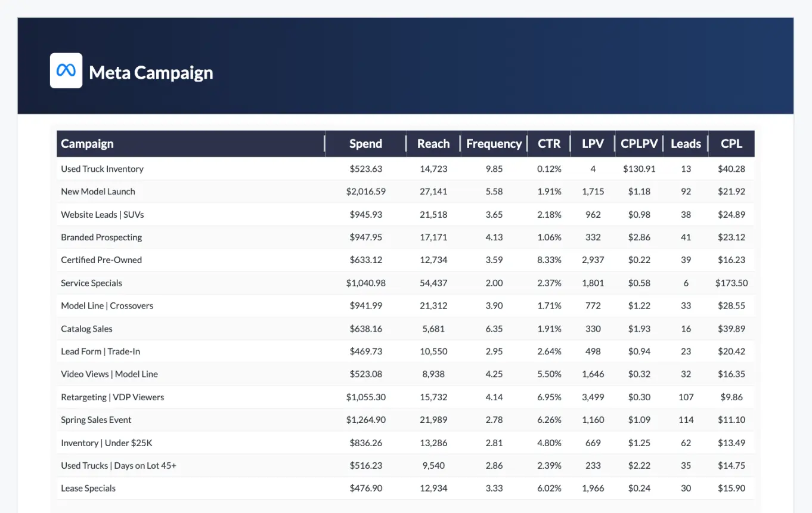Click the 107 leads value
The height and width of the screenshot is (513, 812).
(686, 397)
